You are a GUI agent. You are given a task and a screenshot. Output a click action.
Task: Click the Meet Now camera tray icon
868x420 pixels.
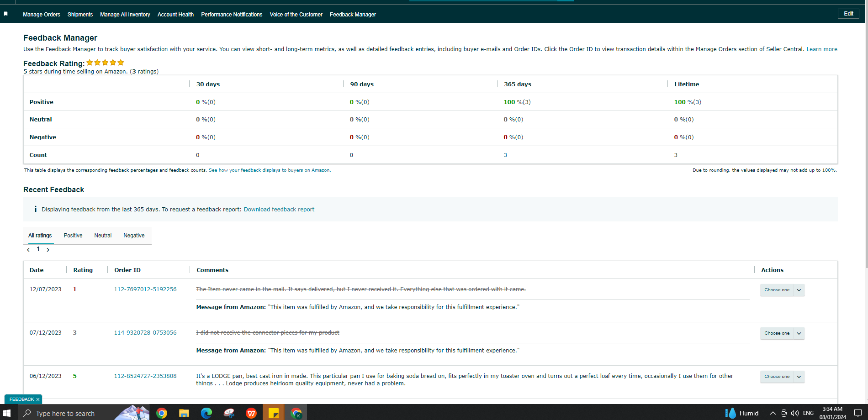pos(784,413)
